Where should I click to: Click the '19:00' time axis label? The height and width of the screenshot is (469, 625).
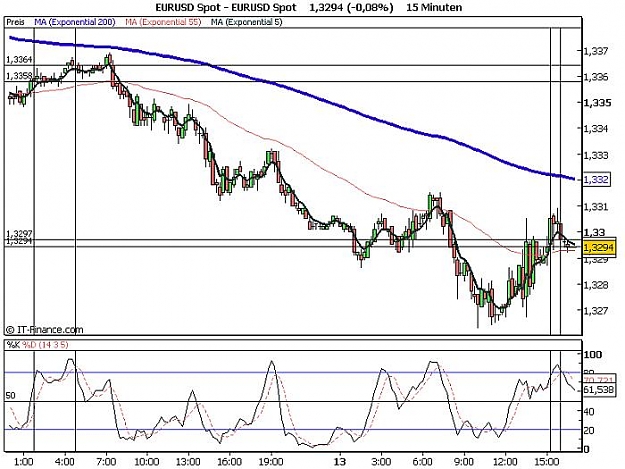pos(271,462)
